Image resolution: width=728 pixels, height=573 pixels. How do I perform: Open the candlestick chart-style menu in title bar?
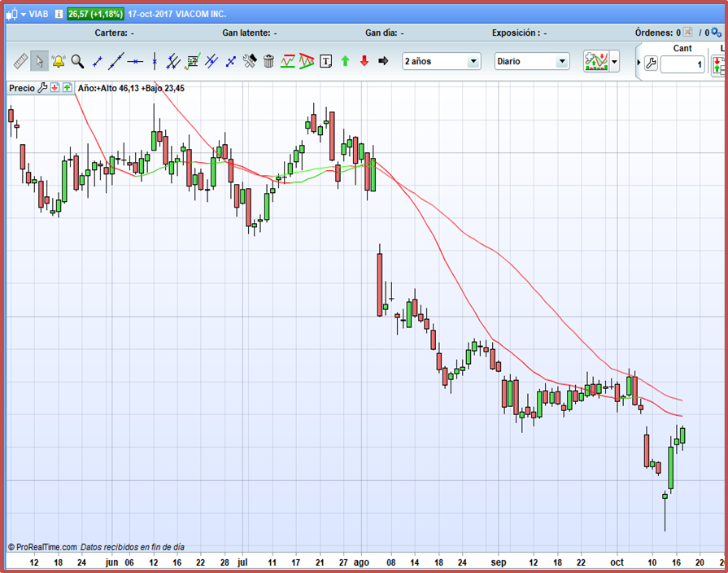click(x=15, y=14)
